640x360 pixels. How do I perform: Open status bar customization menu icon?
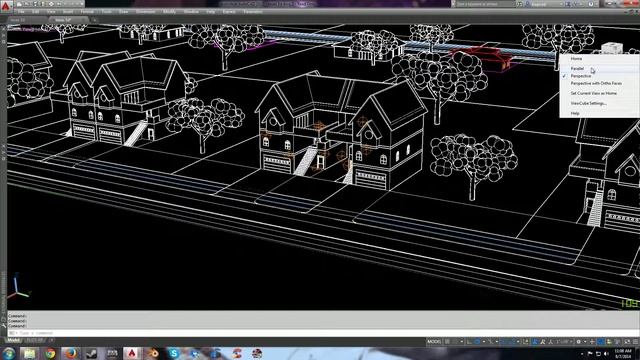tap(635, 342)
